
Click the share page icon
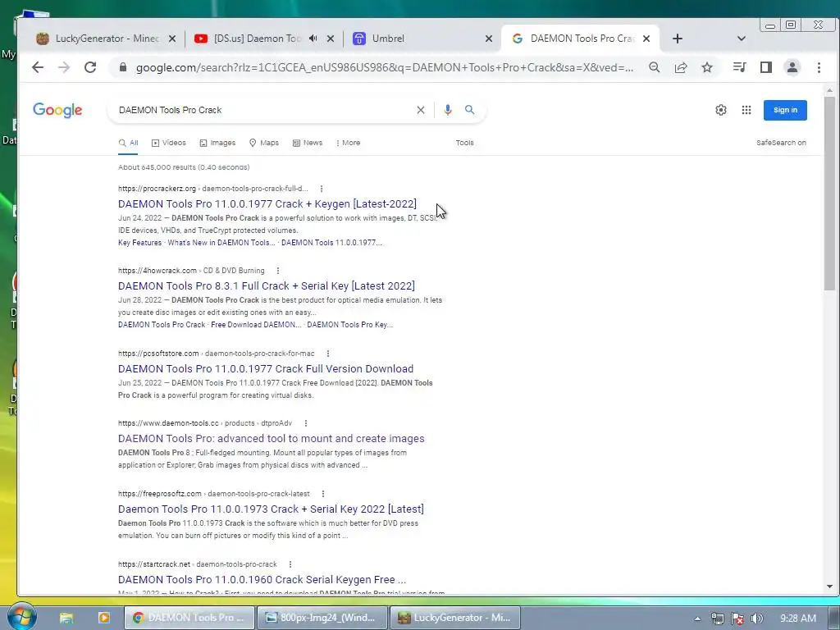(x=681, y=67)
